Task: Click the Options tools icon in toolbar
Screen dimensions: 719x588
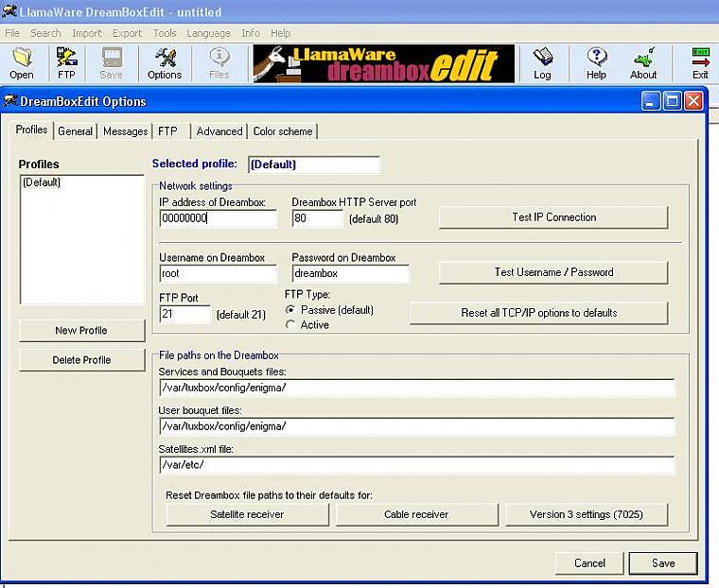Action: 165,63
